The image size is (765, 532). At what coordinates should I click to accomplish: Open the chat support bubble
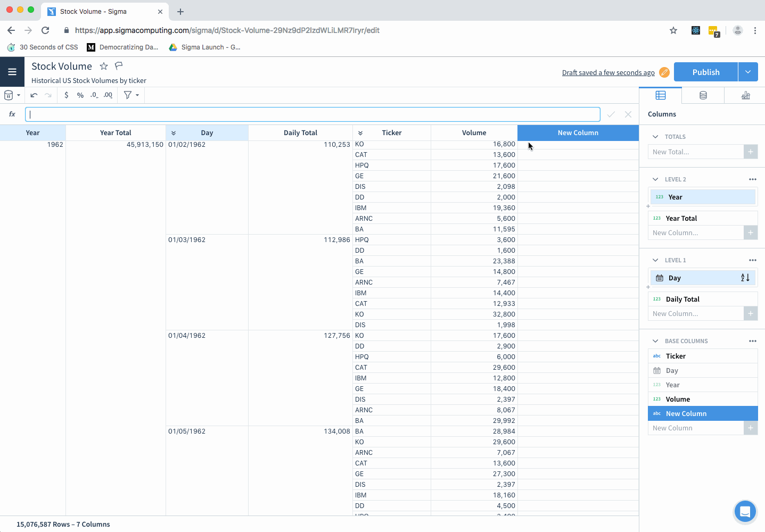(x=745, y=512)
